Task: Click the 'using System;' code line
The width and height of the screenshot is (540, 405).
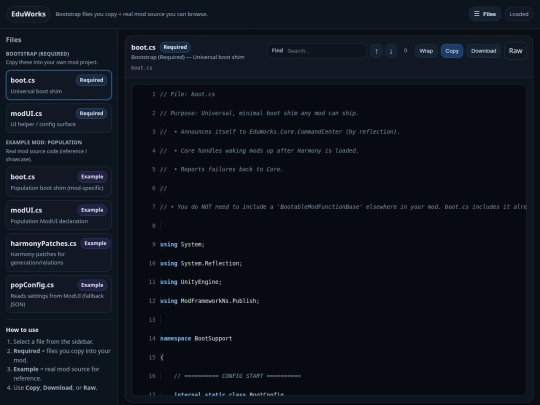Action: pyautogui.click(x=182, y=245)
